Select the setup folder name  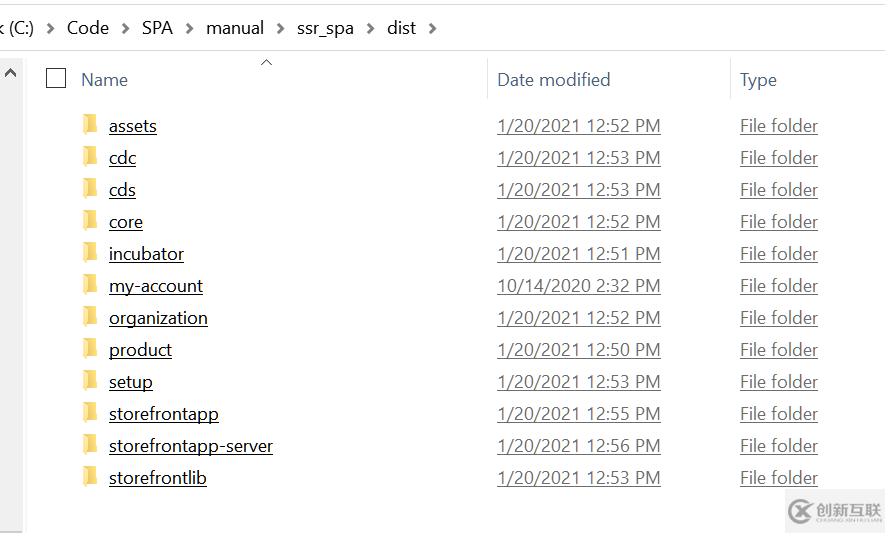coord(130,382)
